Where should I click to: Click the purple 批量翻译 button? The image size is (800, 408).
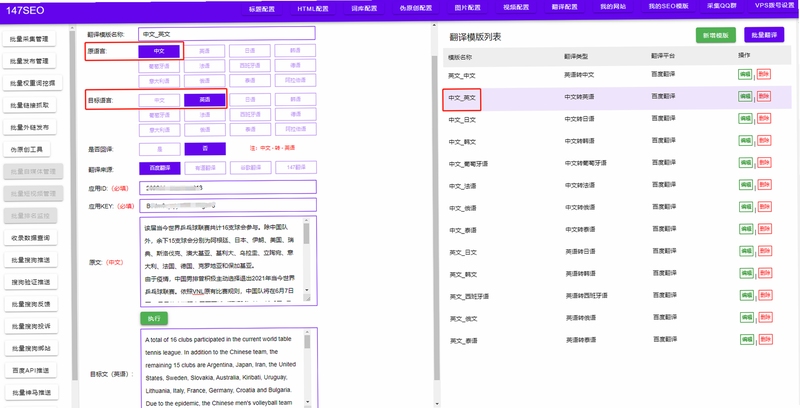764,35
